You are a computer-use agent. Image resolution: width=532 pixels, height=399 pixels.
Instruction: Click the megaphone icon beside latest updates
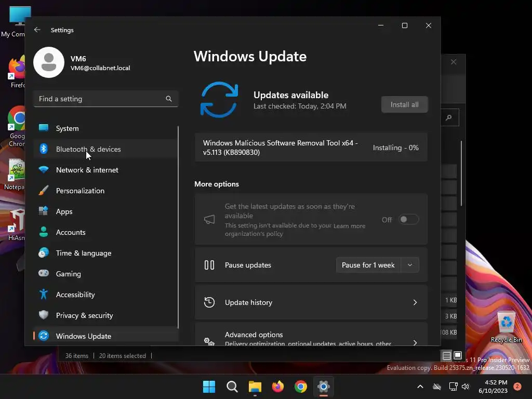209,220
